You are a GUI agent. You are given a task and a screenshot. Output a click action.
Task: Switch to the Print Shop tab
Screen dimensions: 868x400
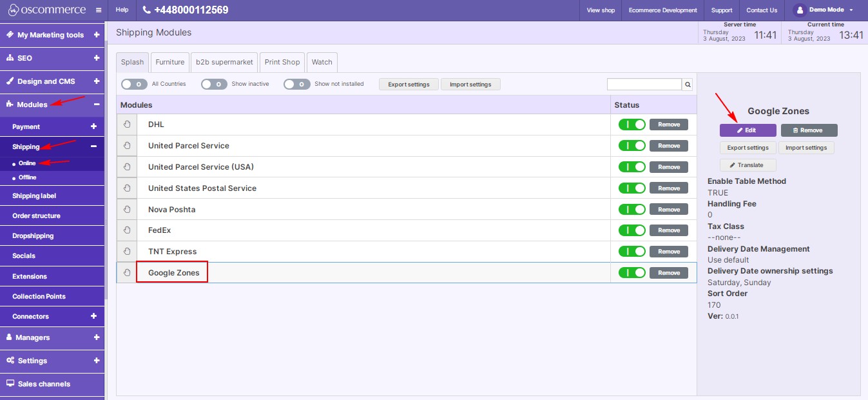click(282, 62)
